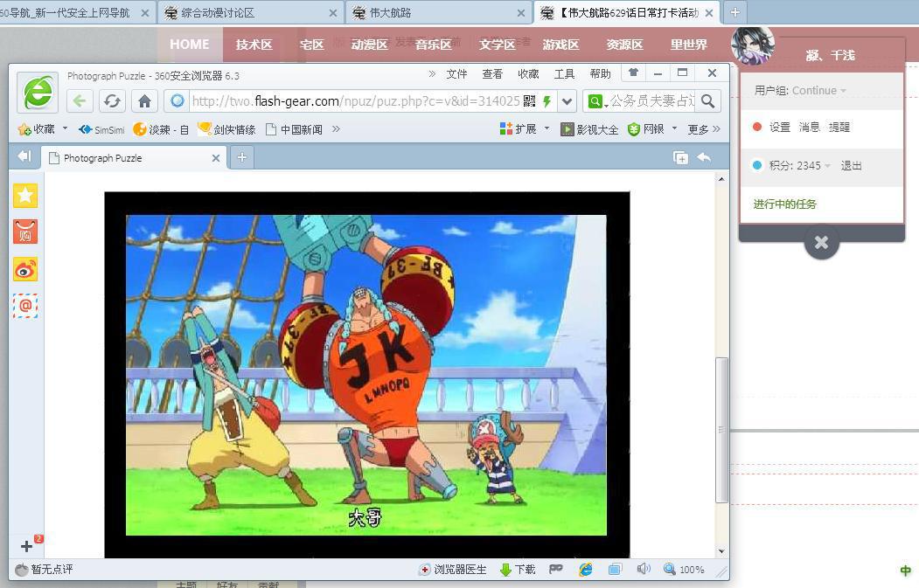This screenshot has height=588, width=919.
Task: Open the 工具 menu
Action: coord(564,74)
